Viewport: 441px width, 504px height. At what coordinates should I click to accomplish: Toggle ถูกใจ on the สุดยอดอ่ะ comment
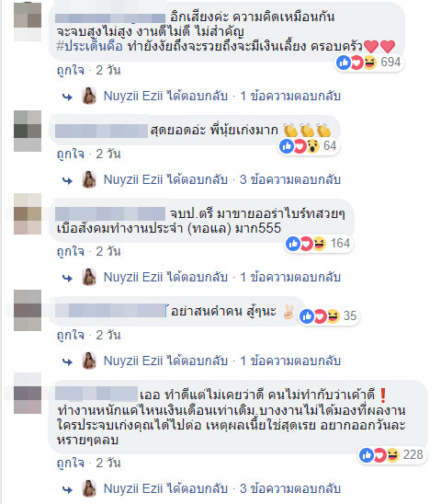[x=71, y=154]
